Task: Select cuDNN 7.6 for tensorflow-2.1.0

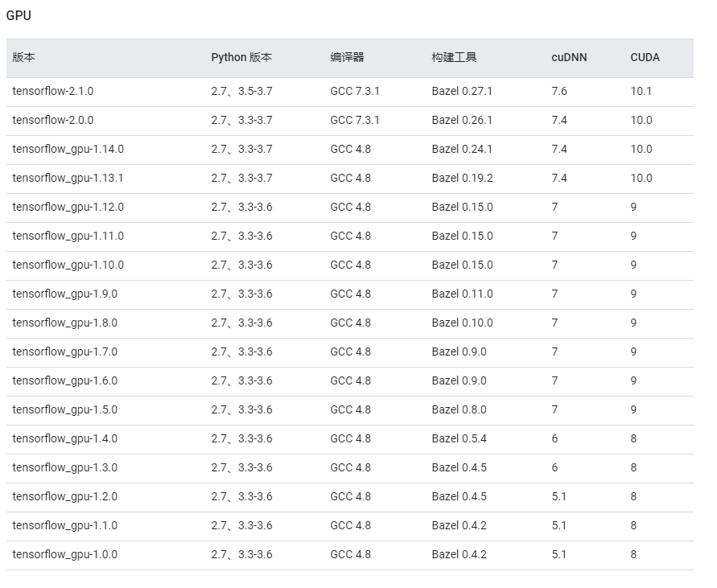Action: [x=559, y=91]
